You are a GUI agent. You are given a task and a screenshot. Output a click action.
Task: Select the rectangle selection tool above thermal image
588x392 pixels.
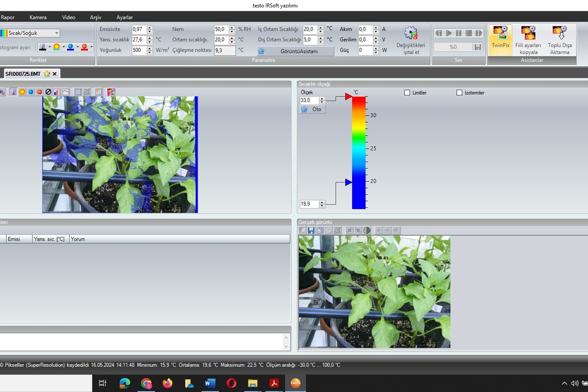pos(77,92)
